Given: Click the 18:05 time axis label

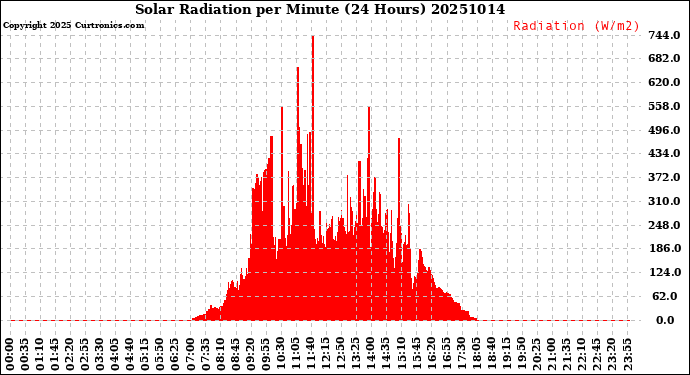Looking at the screenshot, I should pyautogui.click(x=477, y=354).
